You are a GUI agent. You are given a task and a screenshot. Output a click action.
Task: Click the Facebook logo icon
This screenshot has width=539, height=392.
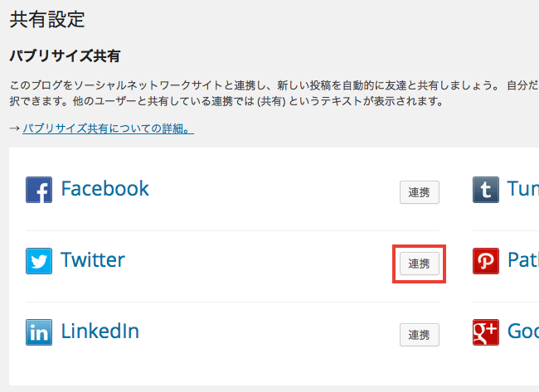pyautogui.click(x=39, y=190)
